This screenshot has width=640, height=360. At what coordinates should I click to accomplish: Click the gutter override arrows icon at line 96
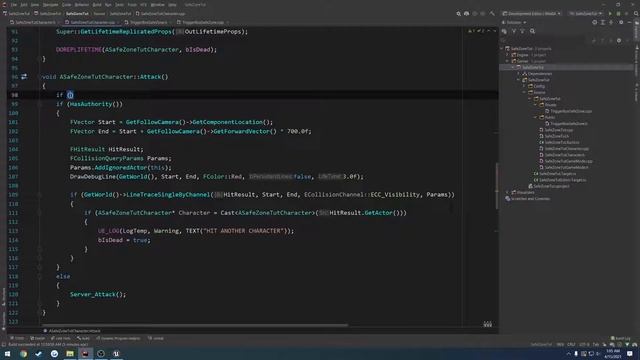(24, 76)
